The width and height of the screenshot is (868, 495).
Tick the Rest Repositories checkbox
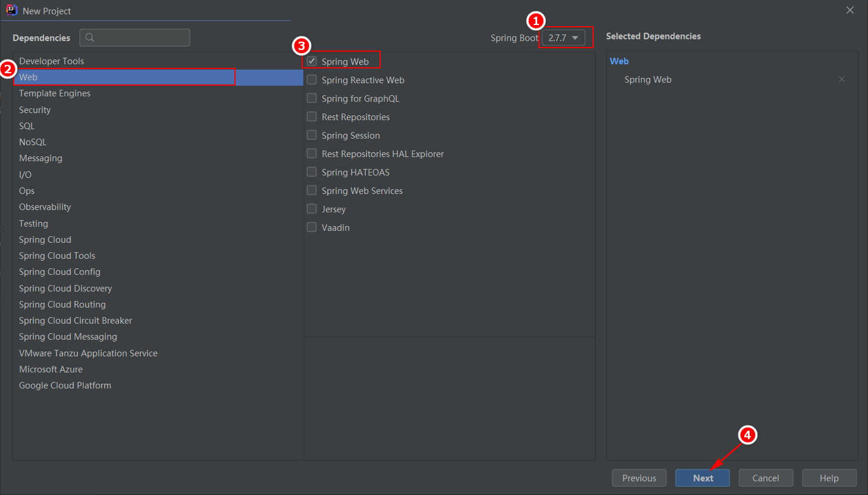[312, 117]
